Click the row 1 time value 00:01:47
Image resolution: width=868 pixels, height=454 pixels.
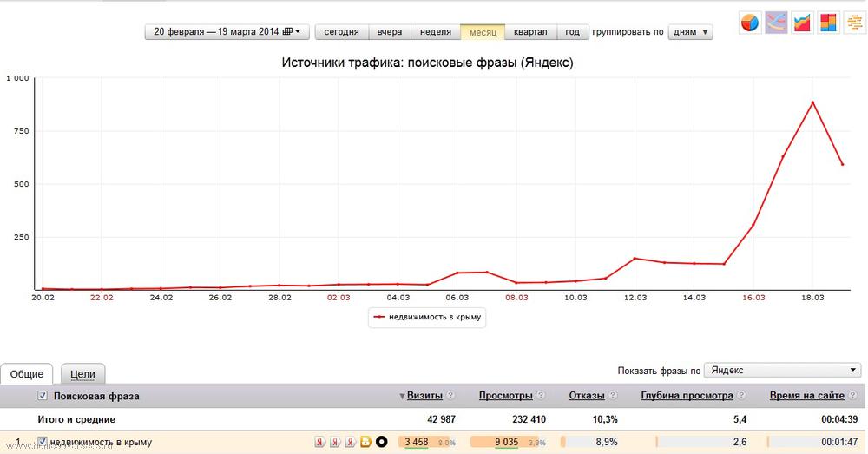tap(839, 442)
